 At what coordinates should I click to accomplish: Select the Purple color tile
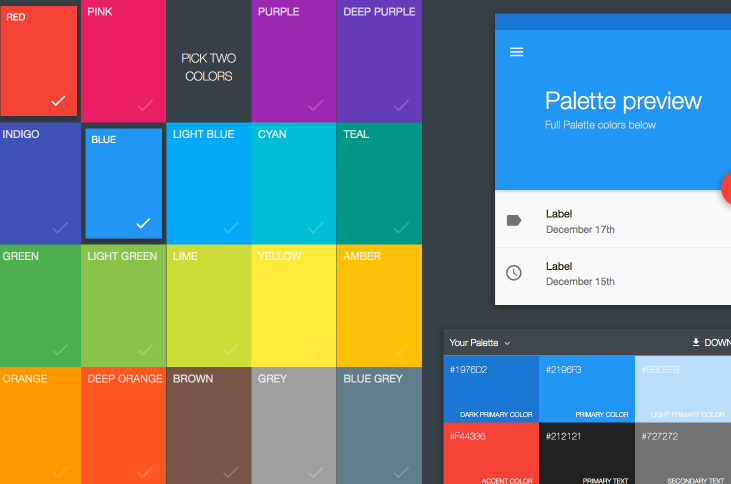point(293,60)
